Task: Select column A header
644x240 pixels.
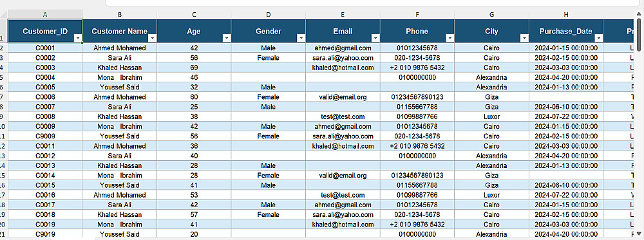Action: 45,14
